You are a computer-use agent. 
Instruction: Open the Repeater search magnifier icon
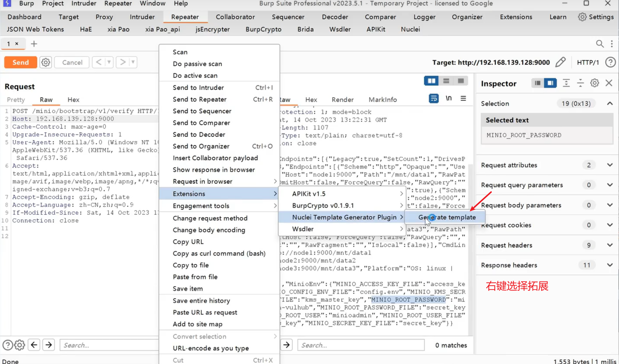[600, 44]
